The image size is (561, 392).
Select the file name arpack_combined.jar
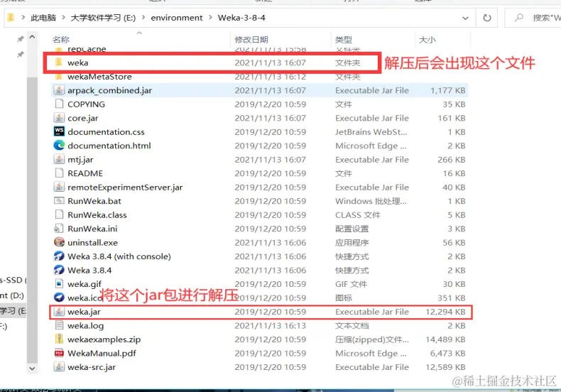110,90
